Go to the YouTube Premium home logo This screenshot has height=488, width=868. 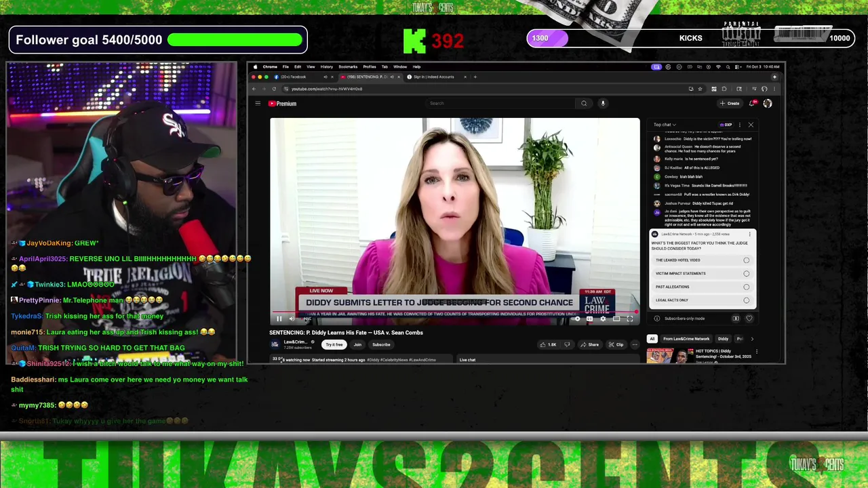282,104
